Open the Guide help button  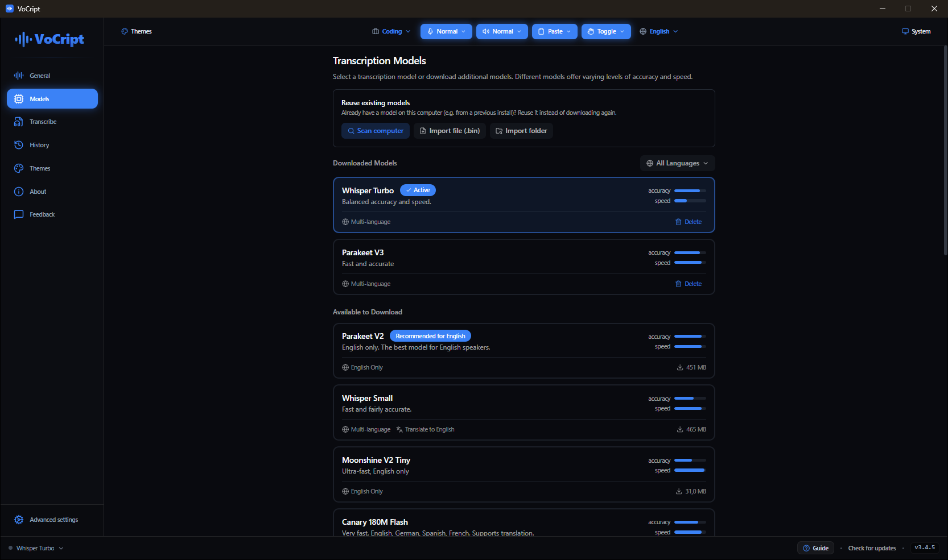tap(815, 548)
